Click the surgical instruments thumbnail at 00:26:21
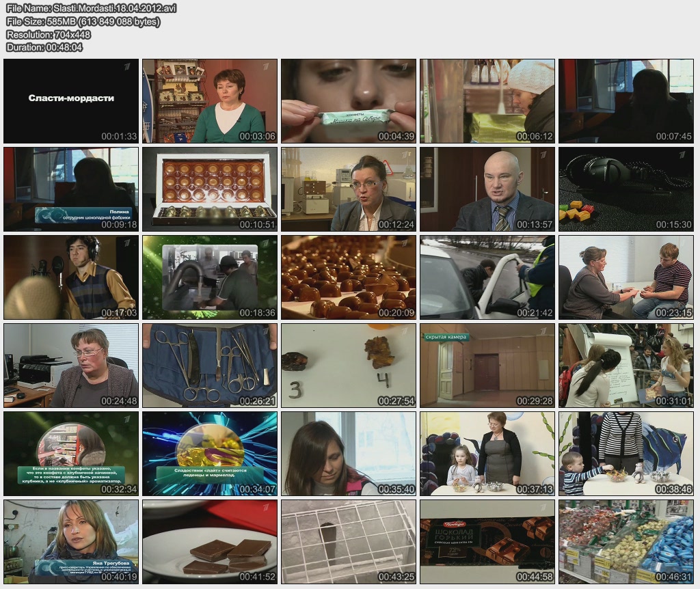The image size is (700, 589). click(x=210, y=366)
